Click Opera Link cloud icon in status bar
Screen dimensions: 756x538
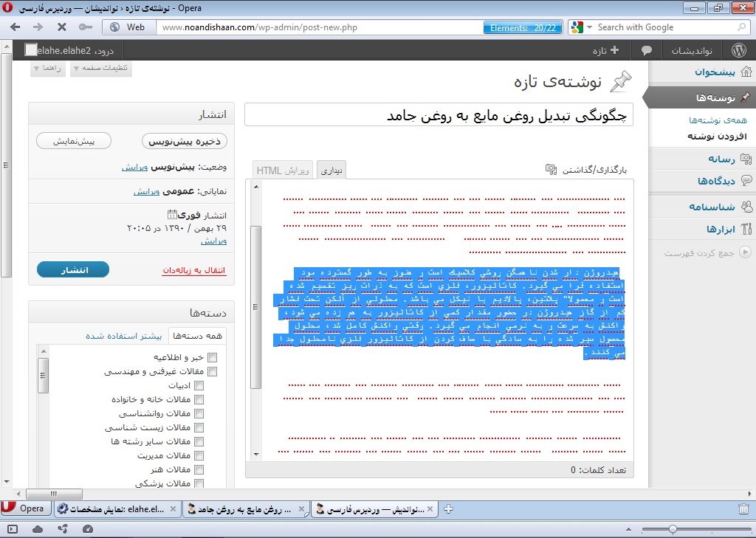(38, 528)
